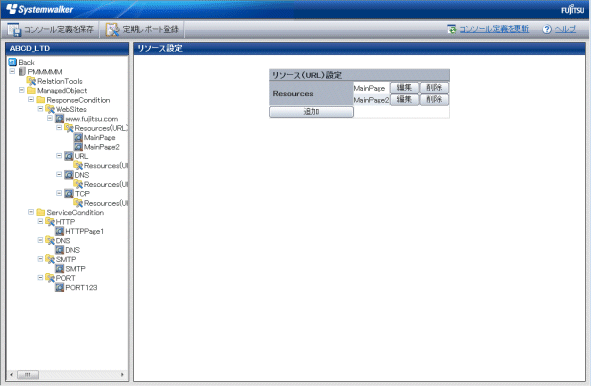Click the PORT settings folder icon
The image size is (591, 386).
[50, 278]
